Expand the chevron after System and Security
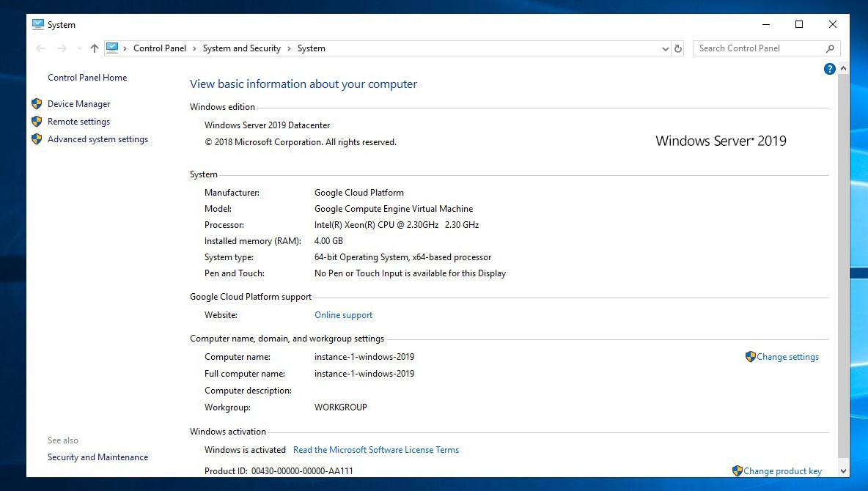The width and height of the screenshot is (868, 491). tap(290, 48)
